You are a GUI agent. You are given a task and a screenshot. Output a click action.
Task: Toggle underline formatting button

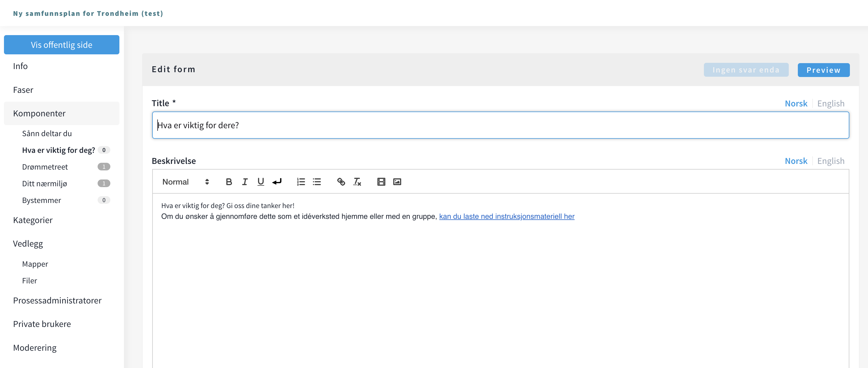point(261,182)
